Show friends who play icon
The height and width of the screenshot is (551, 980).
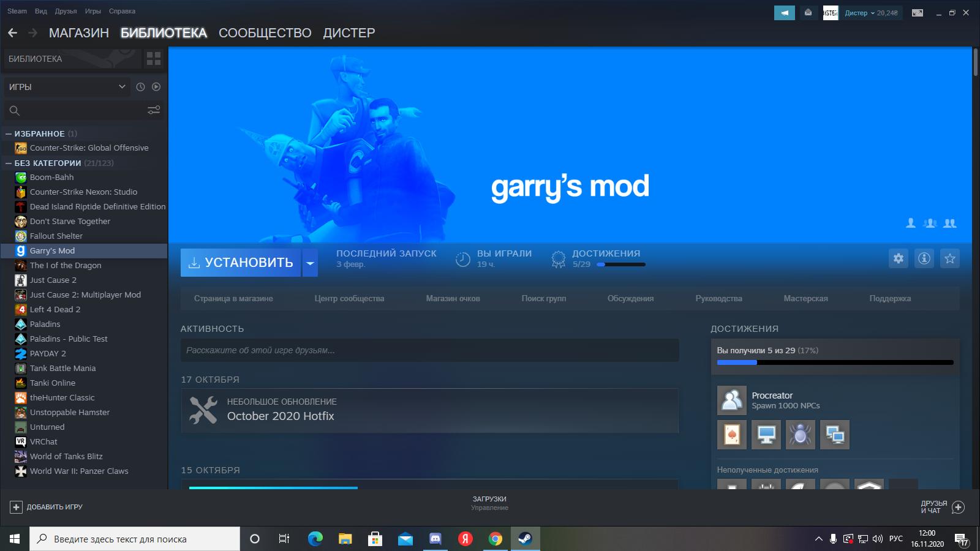930,223
